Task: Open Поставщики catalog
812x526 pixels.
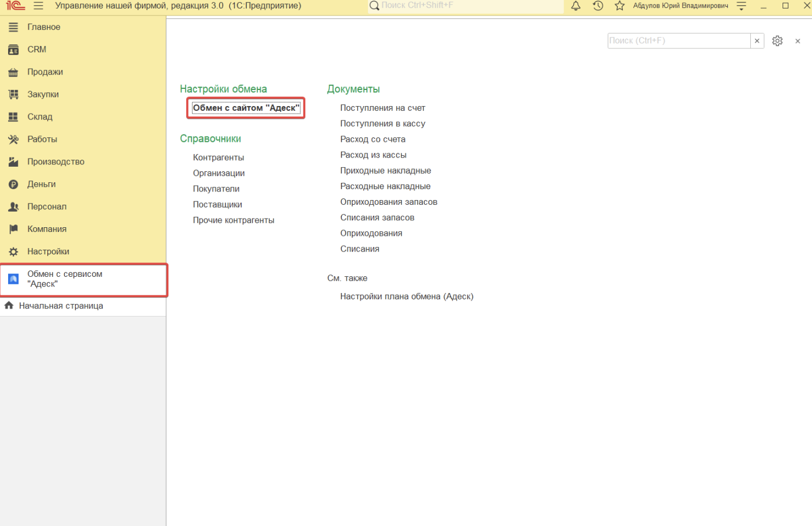Action: tap(217, 204)
